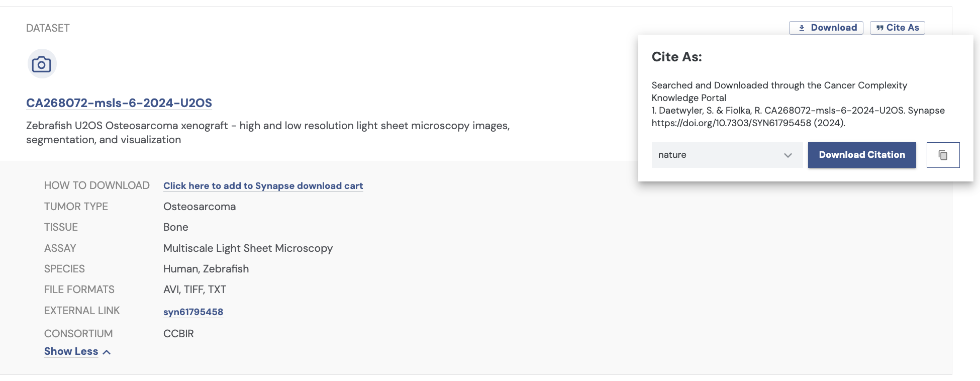Click the camera dataset icon
980x381 pixels.
click(42, 64)
